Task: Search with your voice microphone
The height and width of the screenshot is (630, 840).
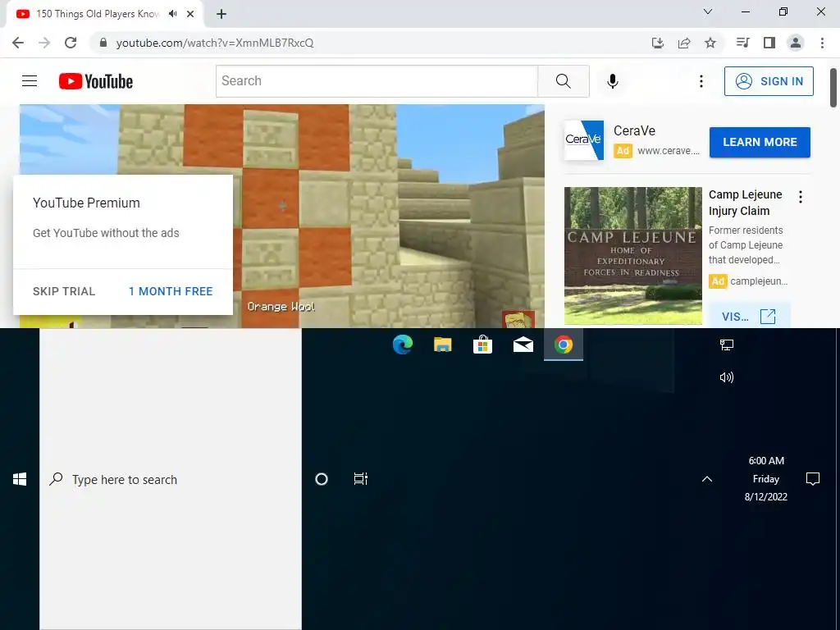Action: point(613,81)
